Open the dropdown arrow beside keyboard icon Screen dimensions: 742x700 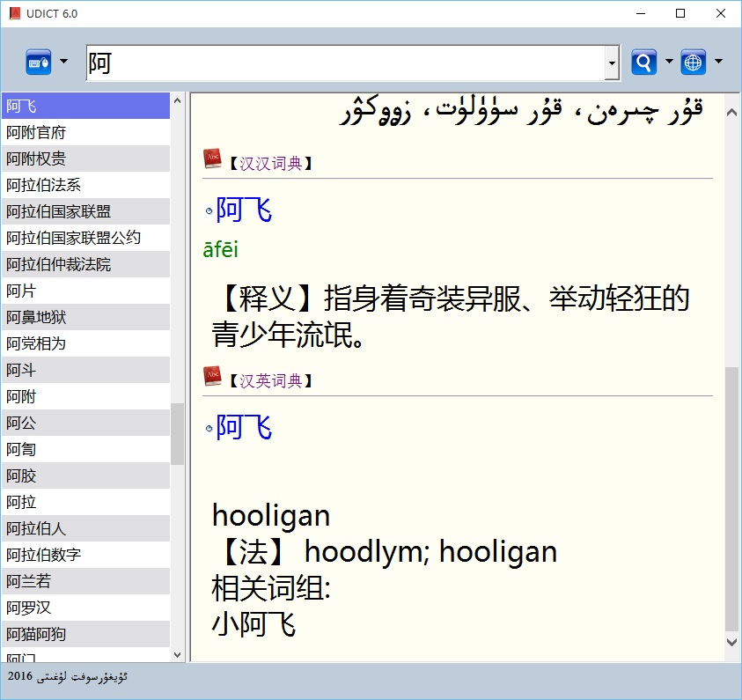click(x=63, y=63)
